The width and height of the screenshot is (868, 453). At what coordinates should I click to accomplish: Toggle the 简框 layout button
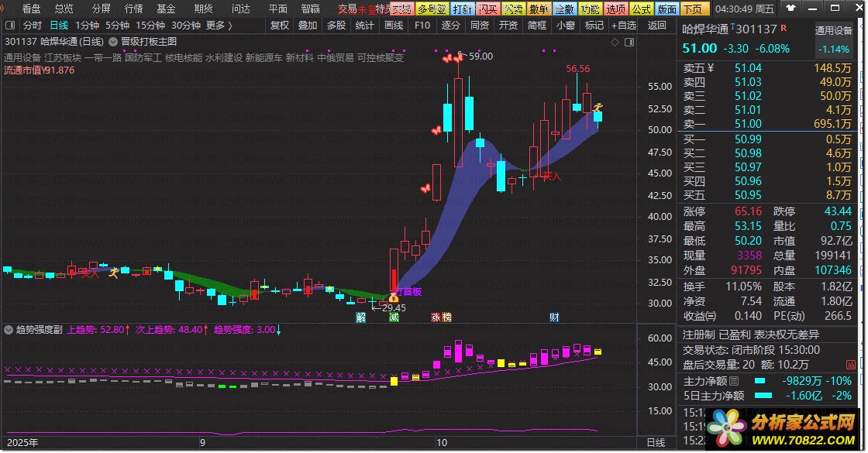(x=537, y=26)
